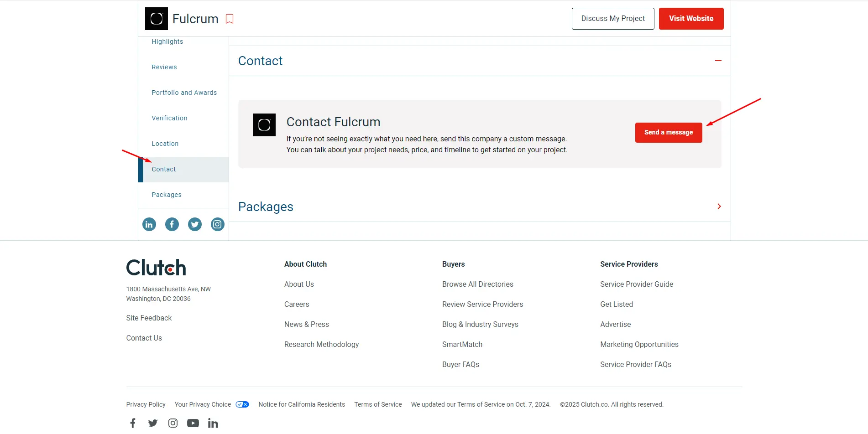Open the Site Feedback link
Viewport: 868px width, 434px height.
pyautogui.click(x=149, y=318)
